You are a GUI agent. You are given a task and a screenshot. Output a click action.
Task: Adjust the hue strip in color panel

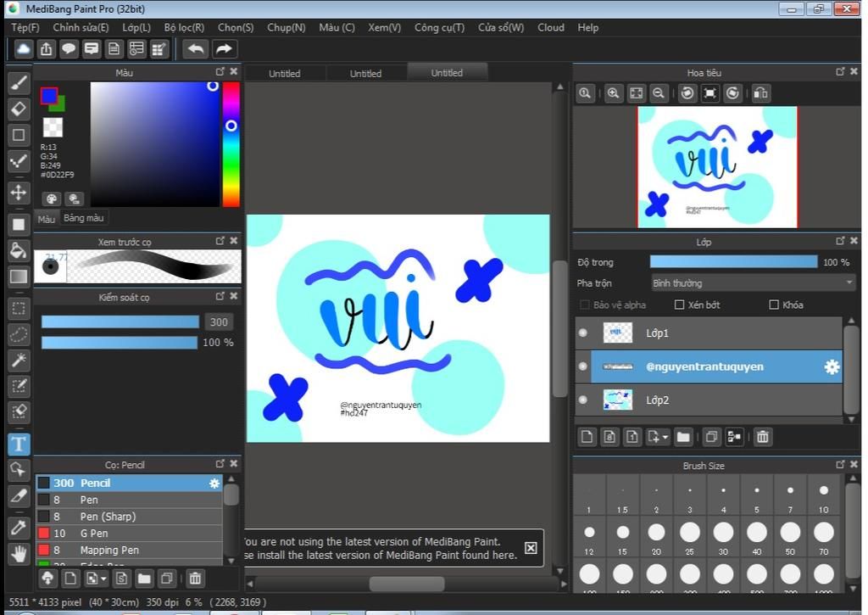(x=231, y=144)
